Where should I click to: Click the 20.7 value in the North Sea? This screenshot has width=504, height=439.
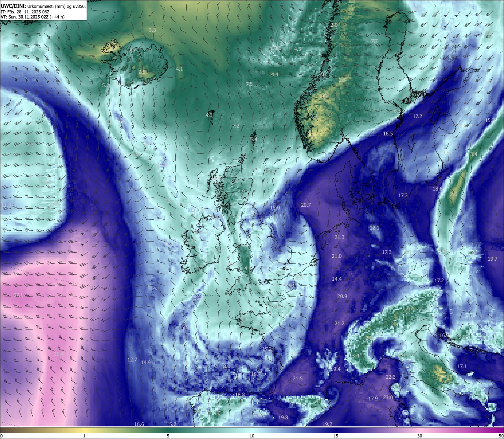point(306,205)
